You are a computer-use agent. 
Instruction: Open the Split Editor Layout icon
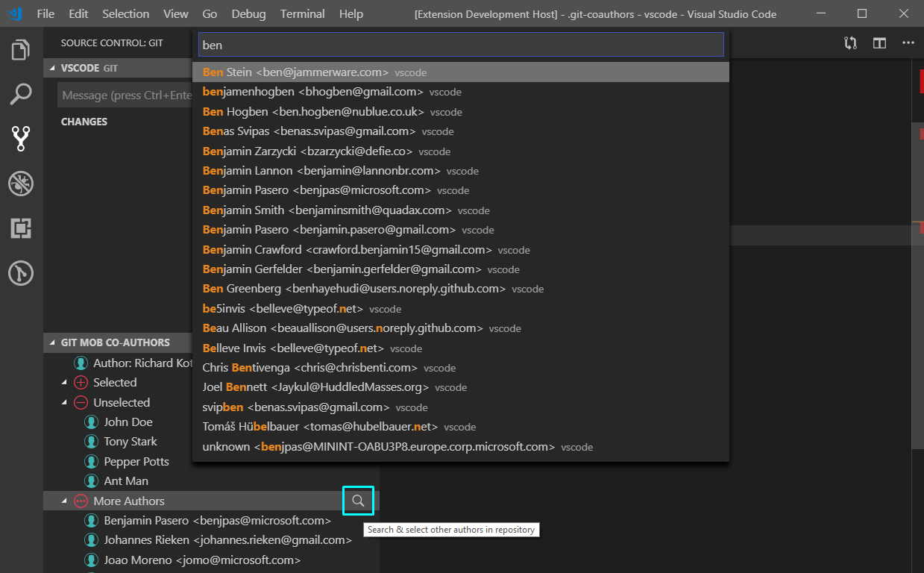[x=879, y=43]
